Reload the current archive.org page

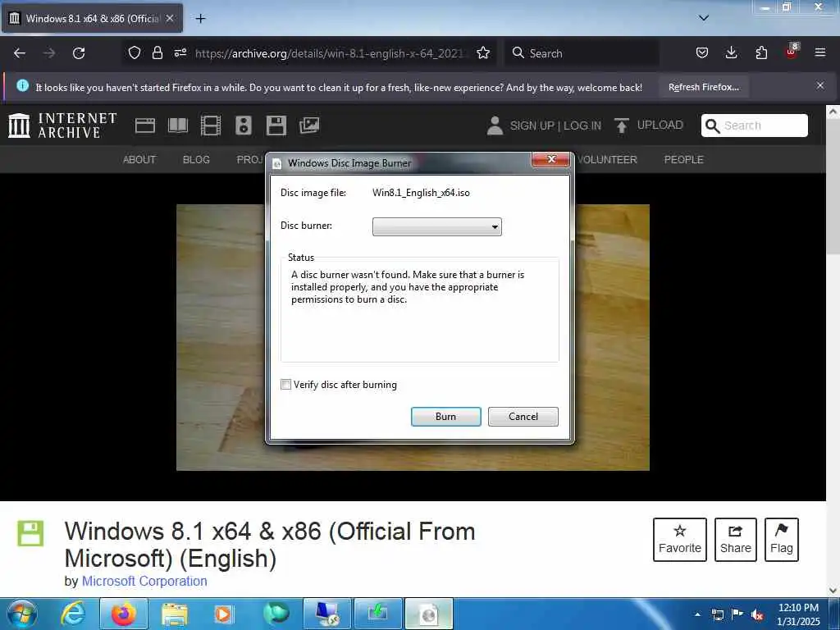point(79,53)
